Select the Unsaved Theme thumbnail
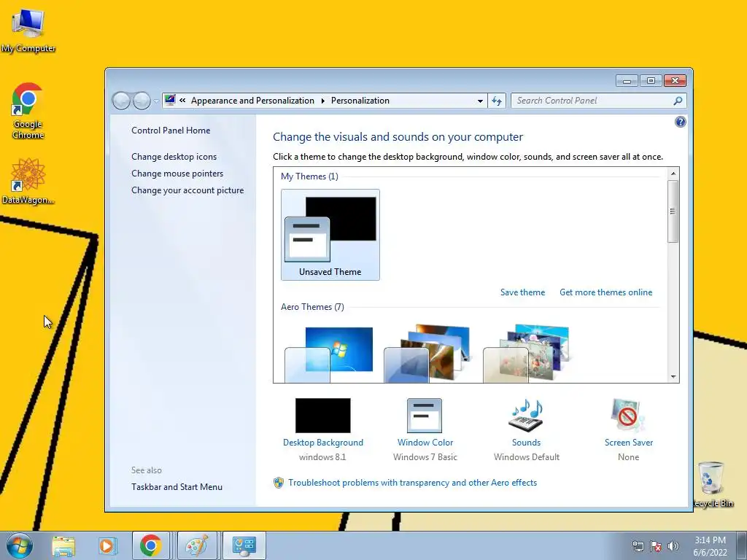This screenshot has width=747, height=560. [330, 235]
